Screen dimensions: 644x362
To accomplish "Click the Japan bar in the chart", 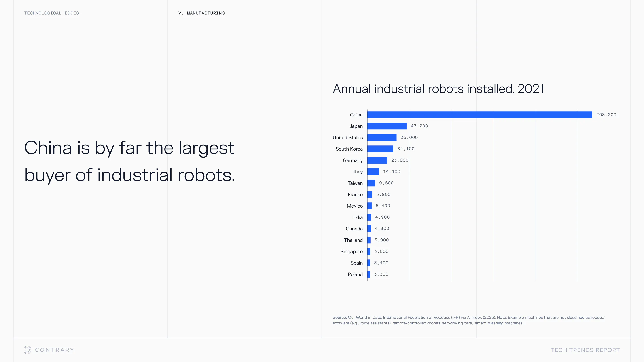I will tap(387, 126).
